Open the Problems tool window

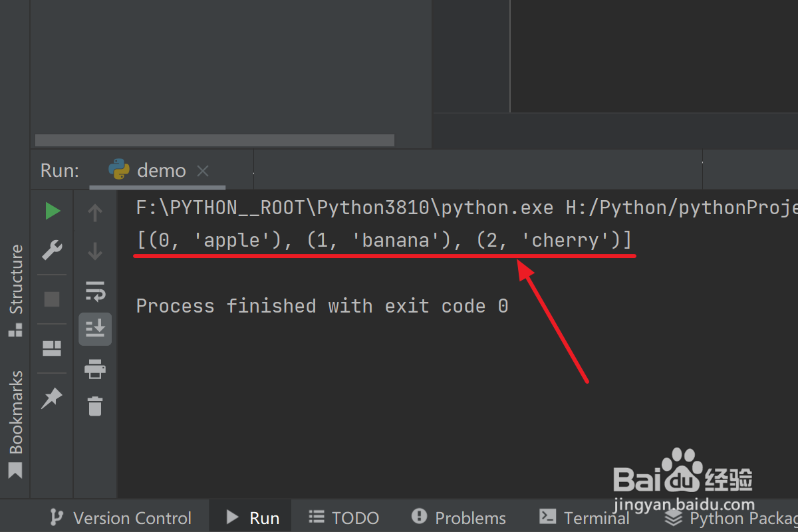pos(459,517)
